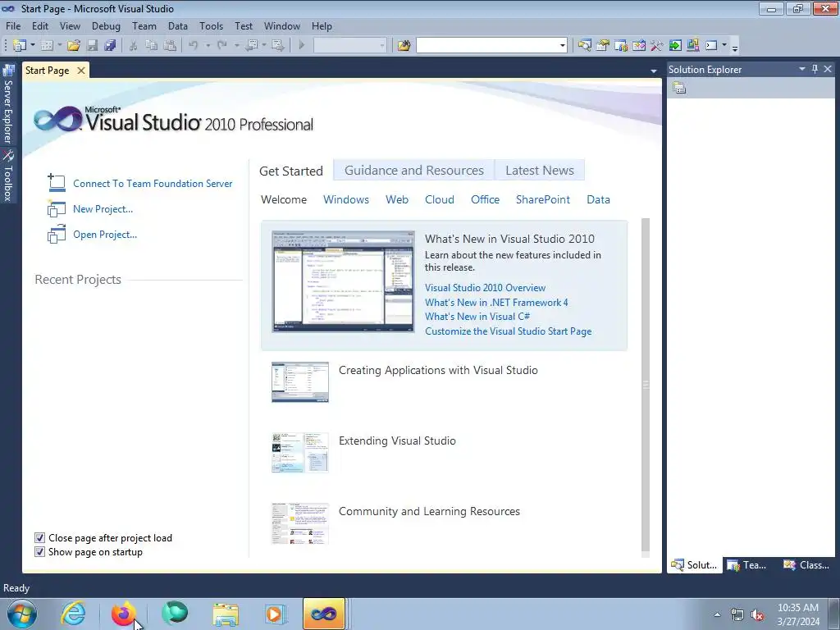Open the Undo history dropdown arrow
The image size is (840, 630).
pos(208,46)
